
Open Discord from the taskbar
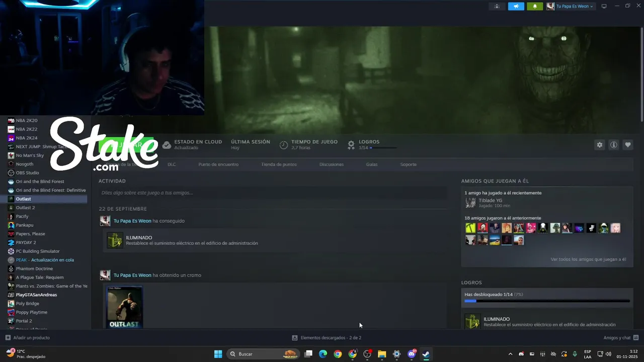click(x=412, y=354)
